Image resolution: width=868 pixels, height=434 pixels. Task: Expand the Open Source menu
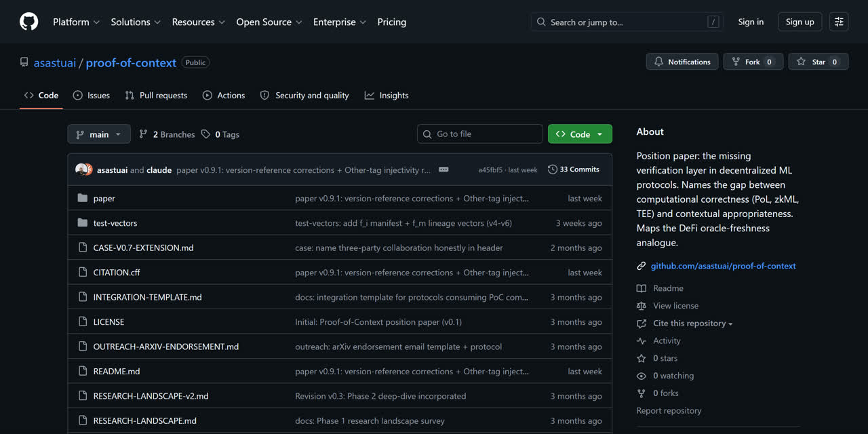click(x=269, y=22)
